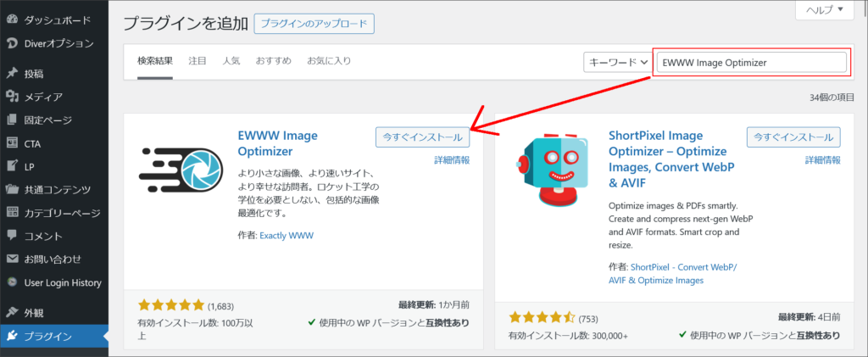Click the CTA sidebar icon
The width and height of the screenshot is (868, 357).
tap(12, 143)
